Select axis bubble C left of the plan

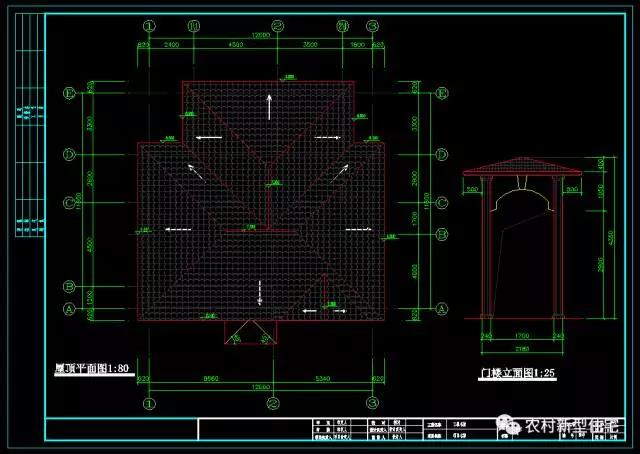point(69,203)
